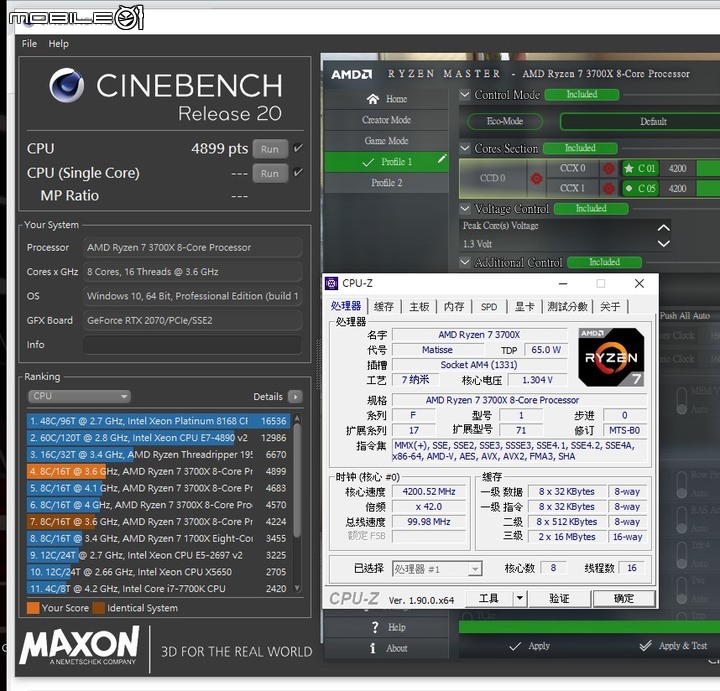Collapse the Control Mode section
720x691 pixels.
(x=465, y=95)
